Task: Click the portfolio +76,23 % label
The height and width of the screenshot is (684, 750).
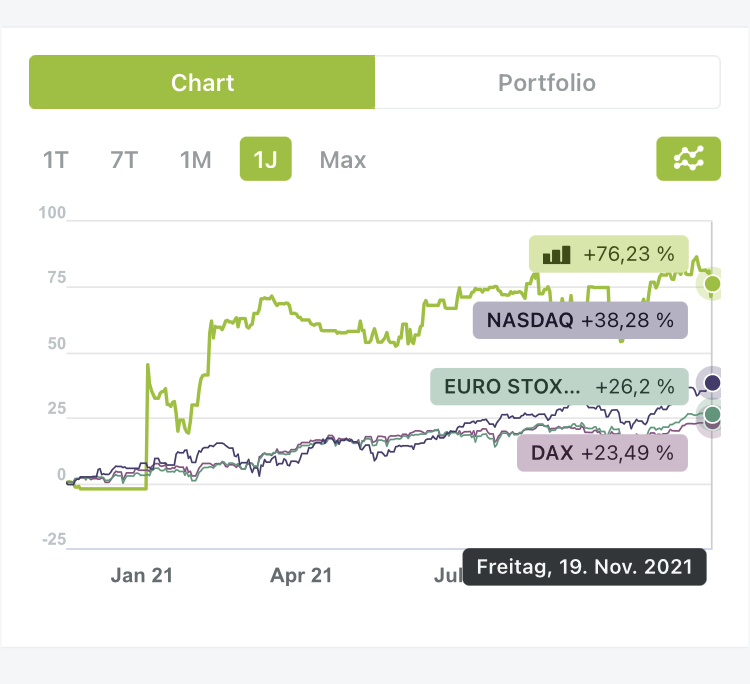Action: pyautogui.click(x=609, y=255)
